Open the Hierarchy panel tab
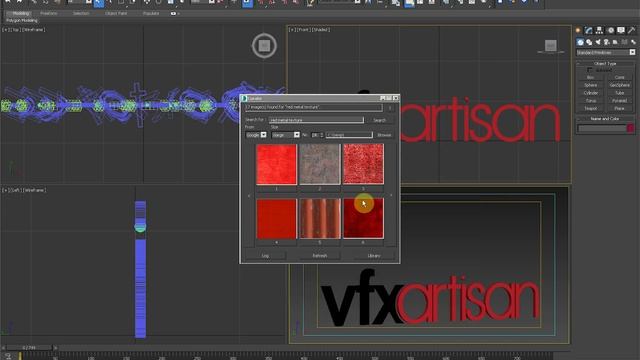 click(599, 30)
